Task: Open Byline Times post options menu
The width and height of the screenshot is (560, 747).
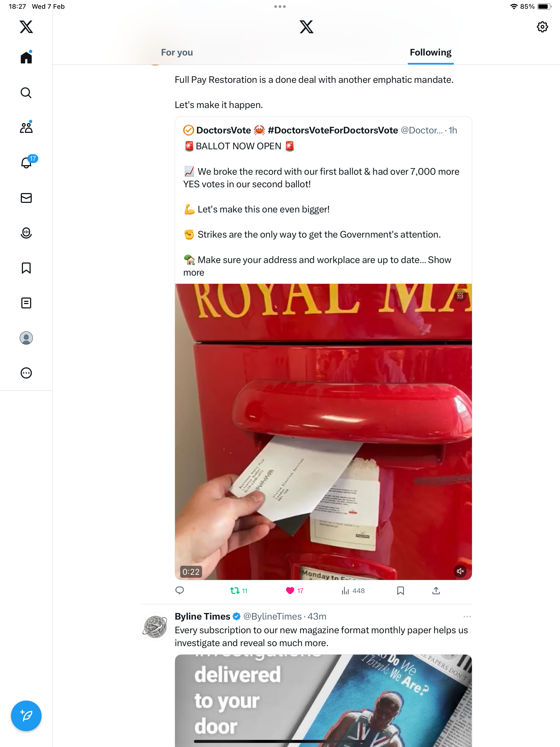Action: (x=467, y=617)
